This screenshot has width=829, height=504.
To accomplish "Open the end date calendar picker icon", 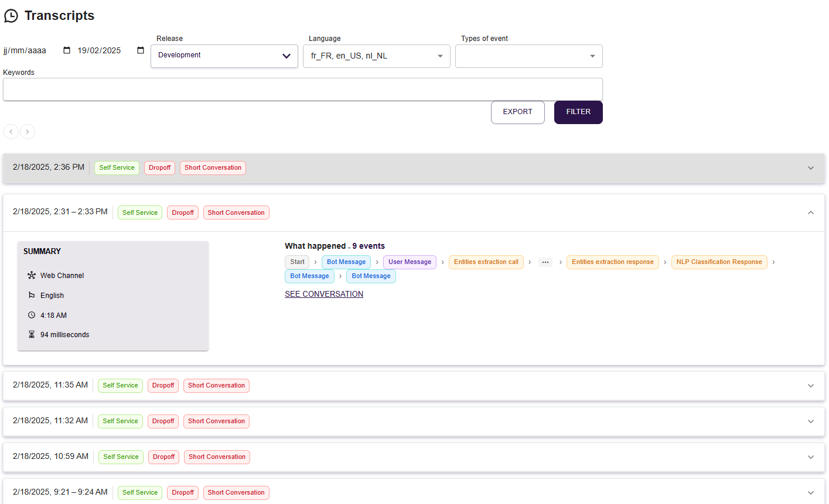I will [x=141, y=50].
